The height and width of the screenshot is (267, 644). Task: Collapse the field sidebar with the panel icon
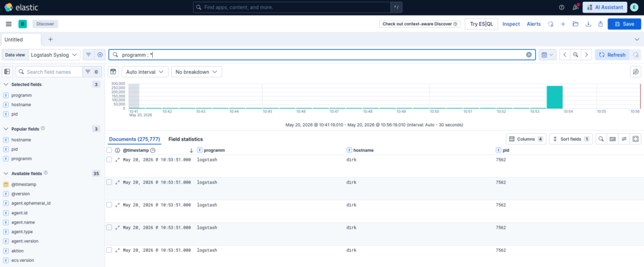pyautogui.click(x=7, y=72)
